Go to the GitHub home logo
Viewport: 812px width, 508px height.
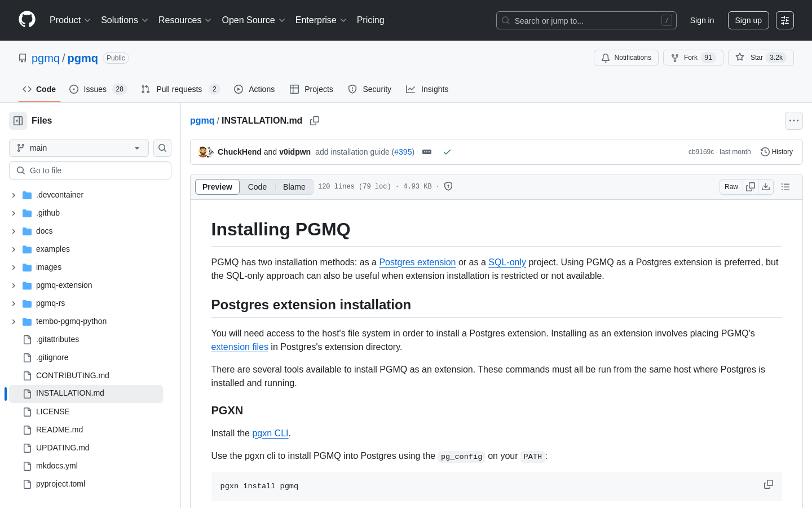coord(27,20)
